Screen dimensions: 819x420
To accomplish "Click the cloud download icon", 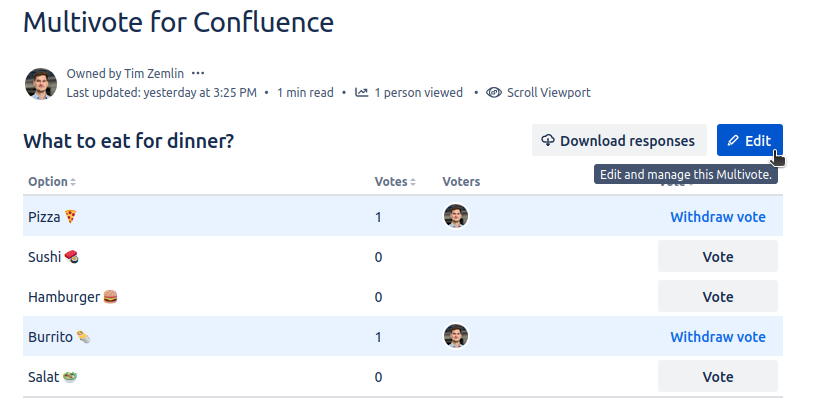I will (548, 141).
